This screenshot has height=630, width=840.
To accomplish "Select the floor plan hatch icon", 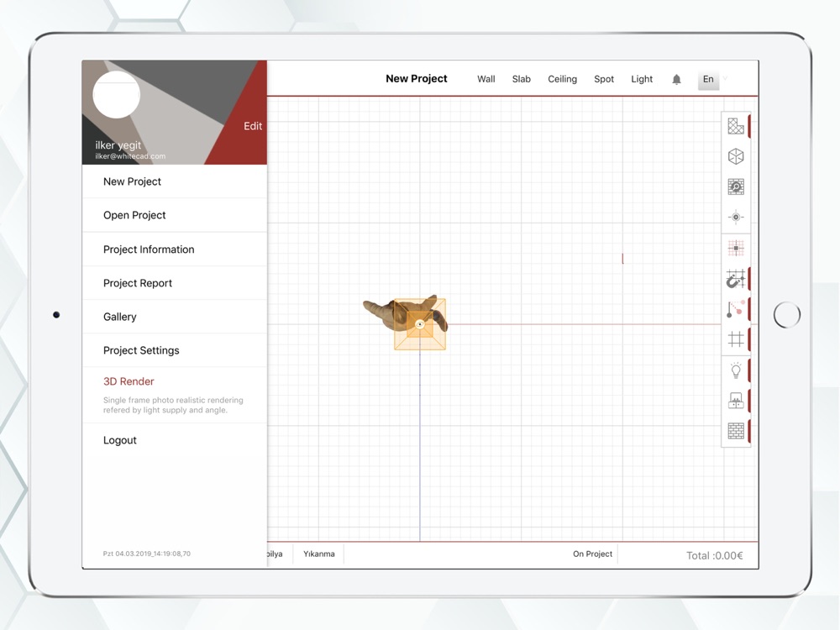I will tap(736, 127).
